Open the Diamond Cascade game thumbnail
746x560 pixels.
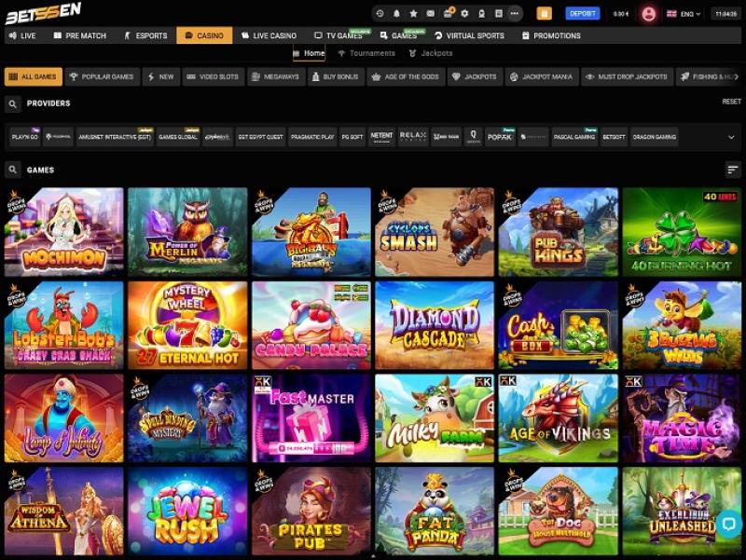tap(434, 325)
